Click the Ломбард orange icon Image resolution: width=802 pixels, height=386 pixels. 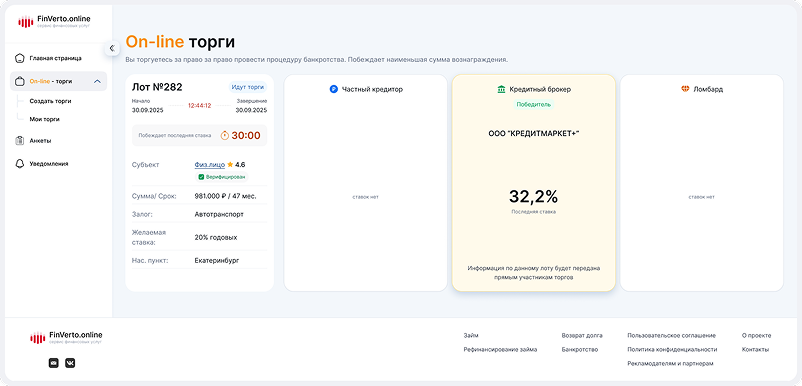pyautogui.click(x=685, y=89)
